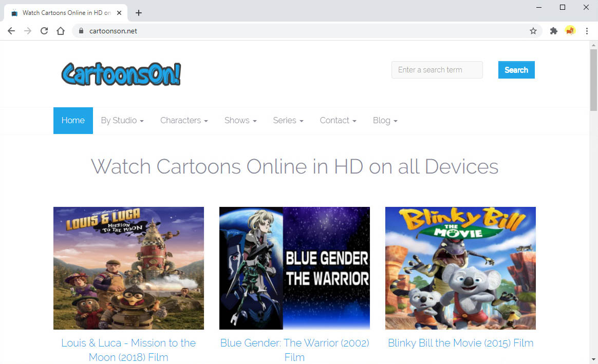Open the Blue Gender: The Warrior link
598x364 pixels.
click(294, 350)
